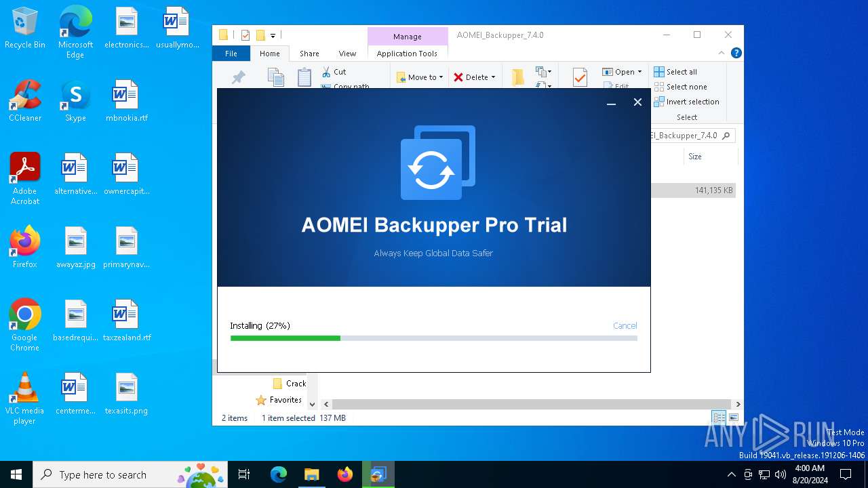Image resolution: width=868 pixels, height=488 pixels.
Task: Collapse the Explorer ribbon with the chevron
Action: (722, 53)
